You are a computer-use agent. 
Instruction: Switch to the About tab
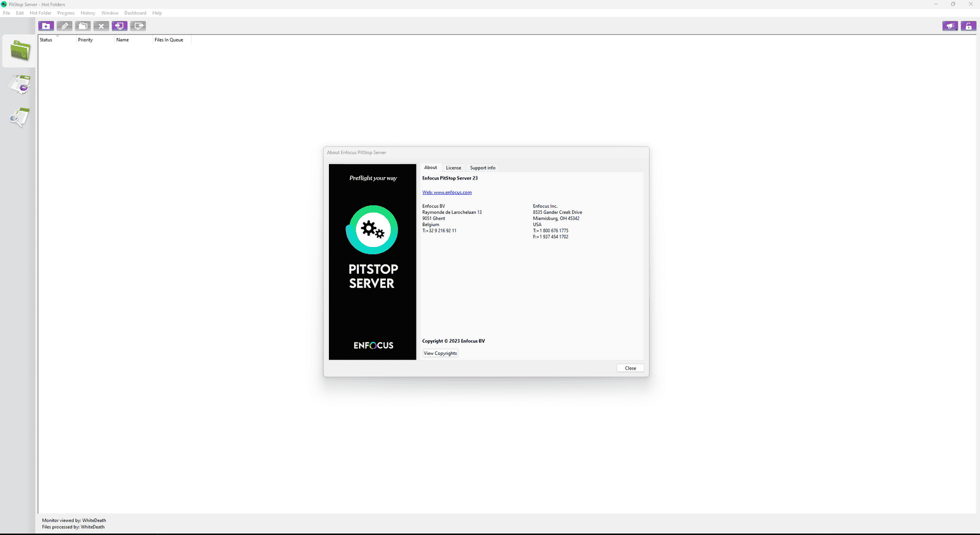click(431, 167)
